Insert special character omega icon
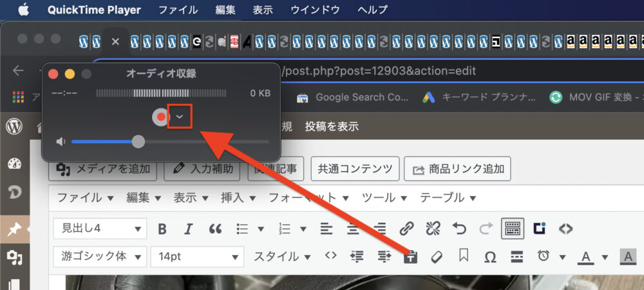Screen dimensions: 644x290 (x=489, y=257)
